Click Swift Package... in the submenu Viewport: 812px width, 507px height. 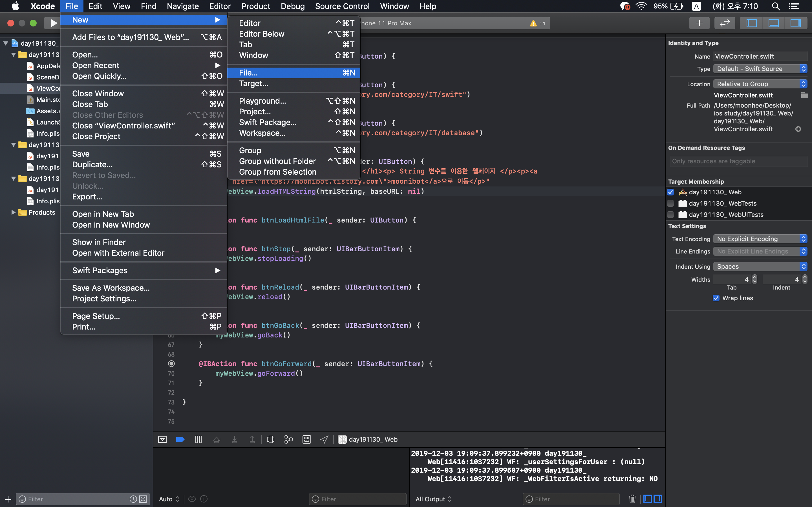pyautogui.click(x=267, y=123)
